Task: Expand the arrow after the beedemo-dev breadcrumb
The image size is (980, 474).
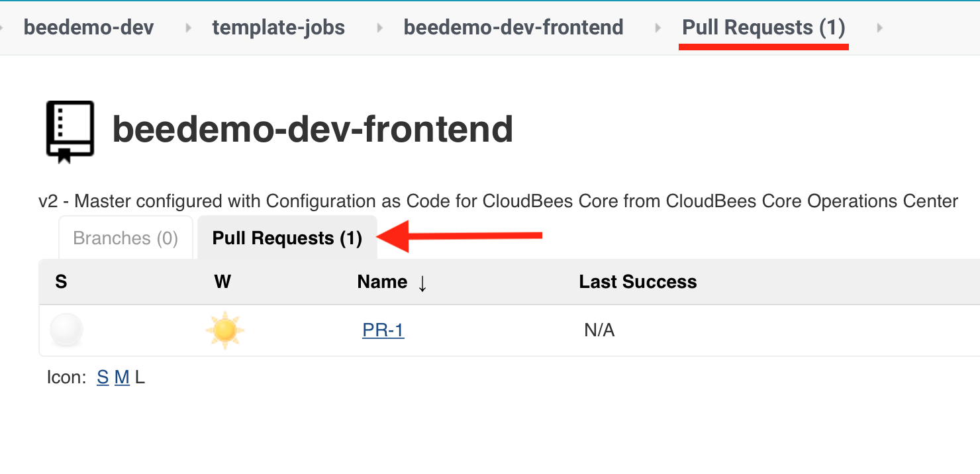Action: (189, 28)
